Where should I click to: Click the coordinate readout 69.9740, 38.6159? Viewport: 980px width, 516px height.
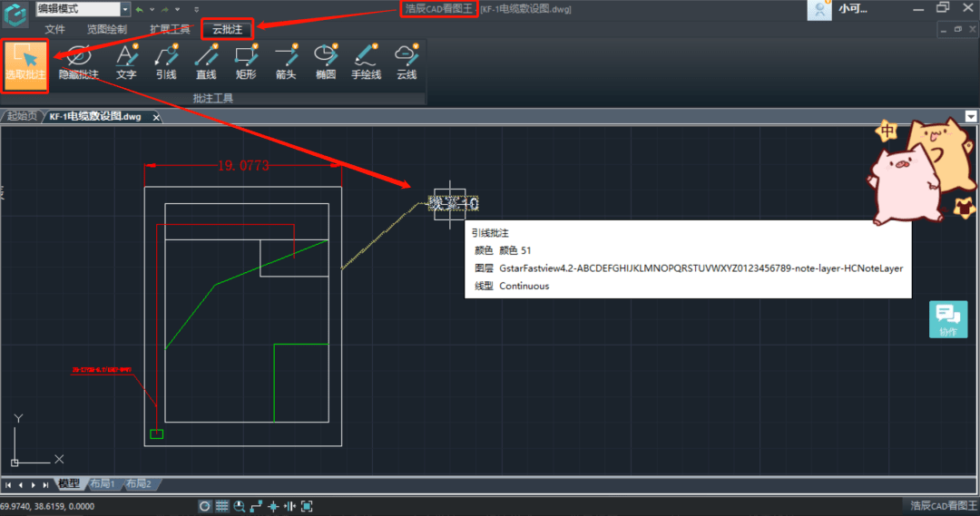(47, 506)
